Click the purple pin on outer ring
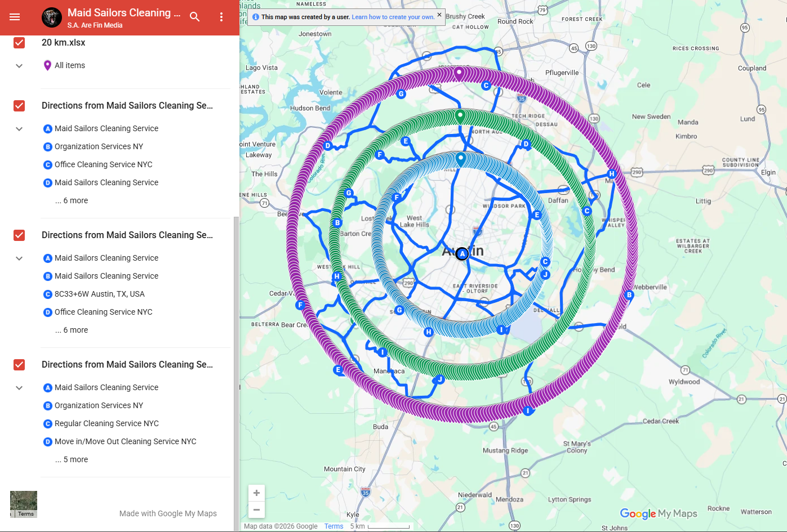 point(459,73)
